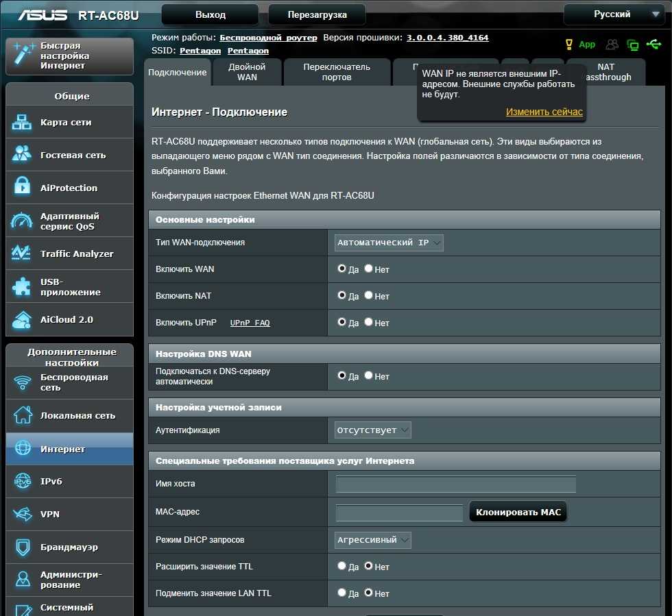Click the Интернет globe icon
Screen dimensions: 672x616
[x=23, y=447]
